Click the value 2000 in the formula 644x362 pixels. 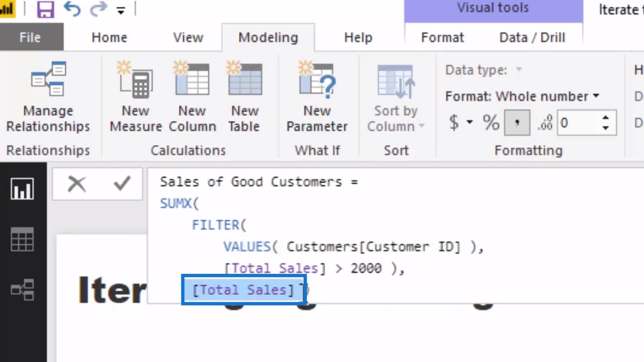pyautogui.click(x=366, y=268)
